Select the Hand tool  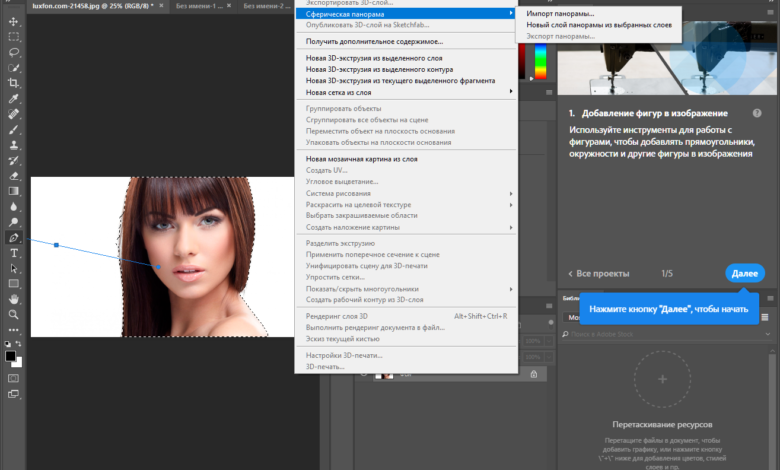point(14,299)
